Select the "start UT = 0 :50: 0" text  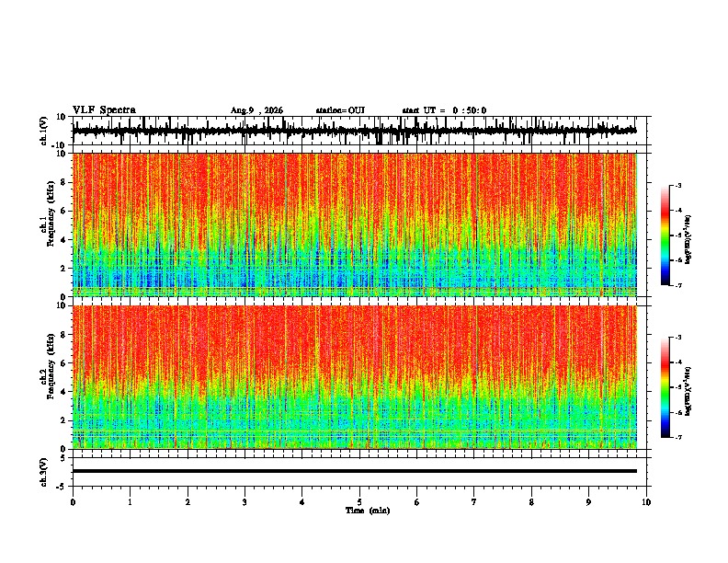coord(444,110)
